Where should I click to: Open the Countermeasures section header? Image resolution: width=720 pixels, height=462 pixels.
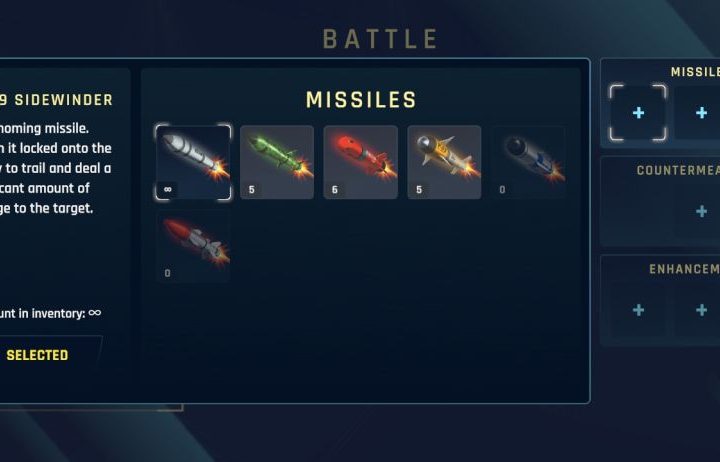pyautogui.click(x=678, y=170)
